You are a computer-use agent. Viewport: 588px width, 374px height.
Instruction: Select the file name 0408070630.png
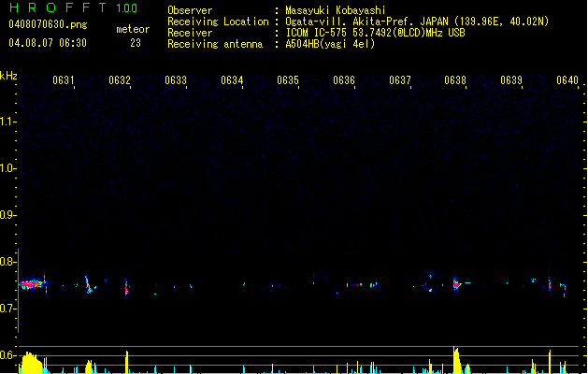[48, 24]
